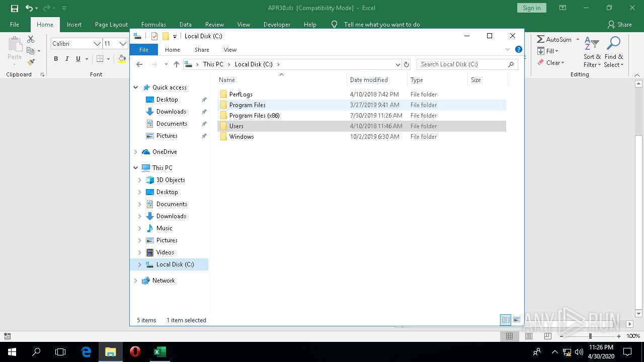
Task: Open the Clear dropdown in Editing group
Action: [551, 63]
